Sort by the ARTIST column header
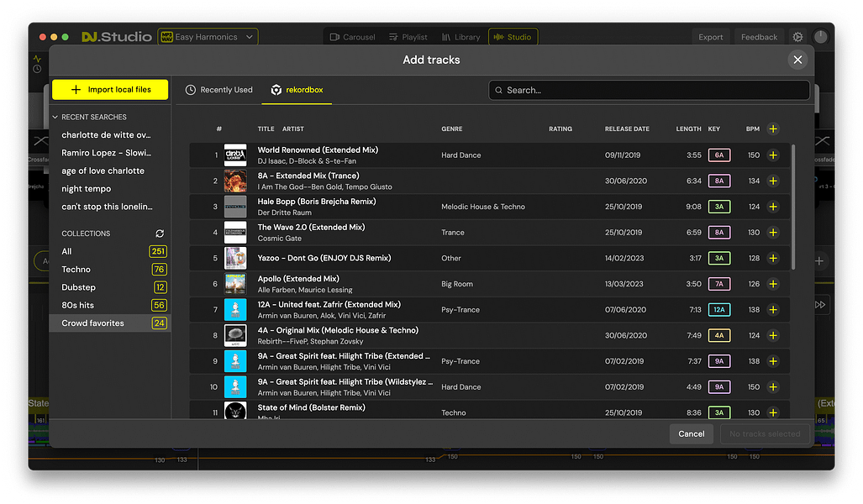Viewport: 863px width, 504px height. pyautogui.click(x=292, y=129)
